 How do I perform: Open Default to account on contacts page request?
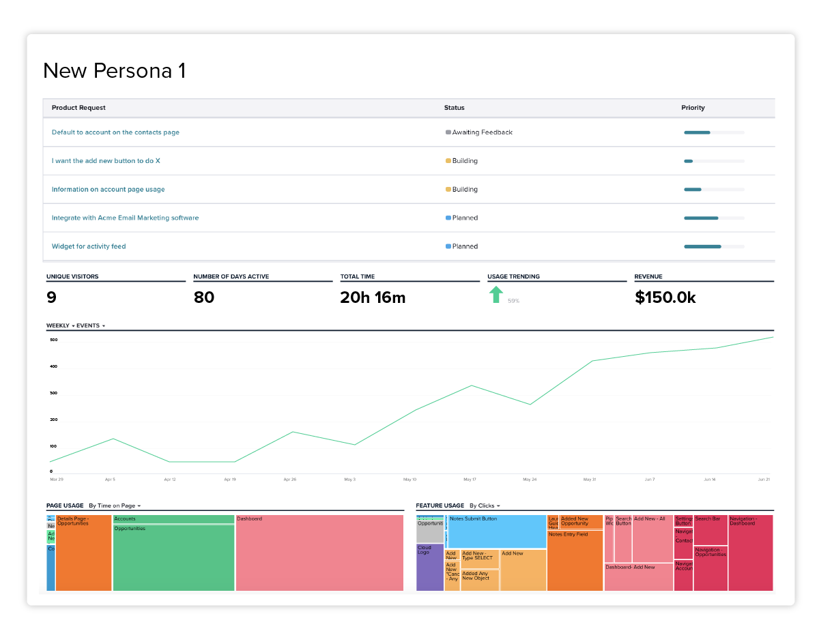[x=115, y=132]
